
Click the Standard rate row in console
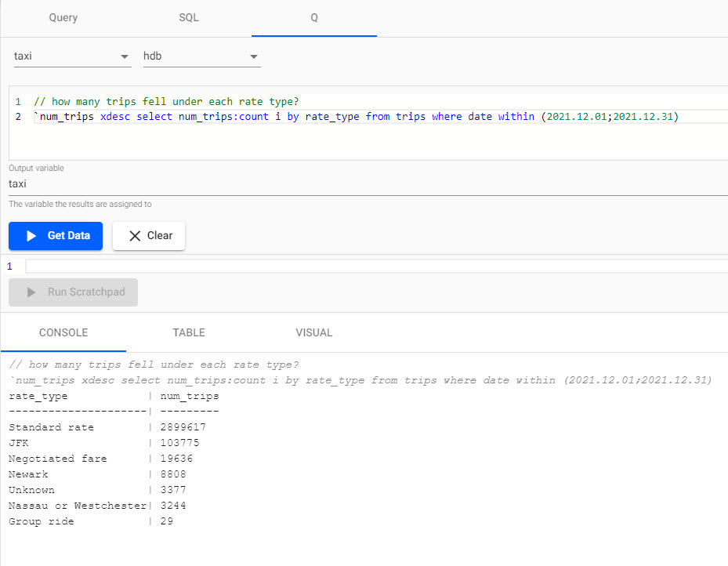(x=107, y=427)
